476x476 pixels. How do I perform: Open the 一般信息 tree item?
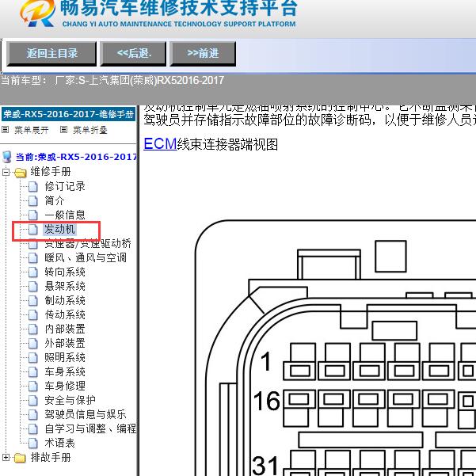[65, 215]
